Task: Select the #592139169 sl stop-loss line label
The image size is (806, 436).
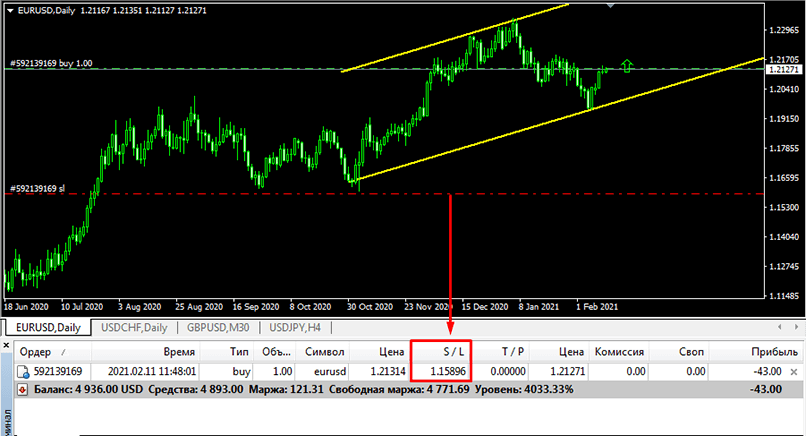Action: [38, 189]
